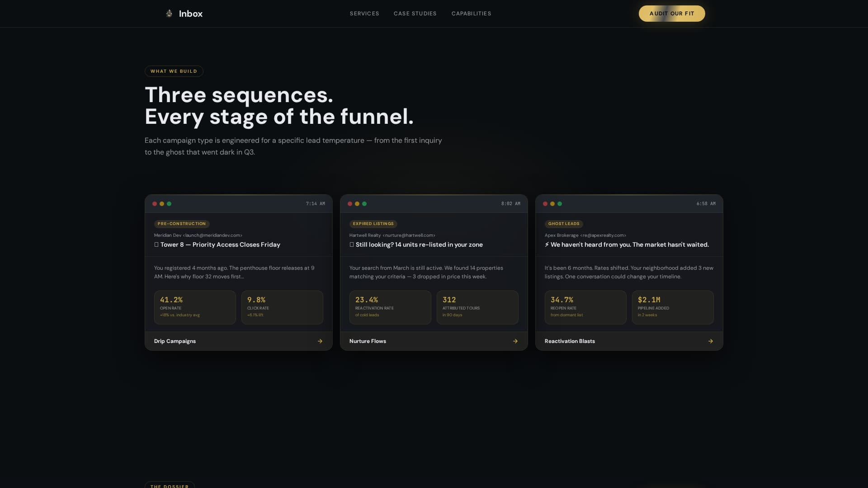
Task: Open the Nurture Flows link
Action: click(x=368, y=341)
